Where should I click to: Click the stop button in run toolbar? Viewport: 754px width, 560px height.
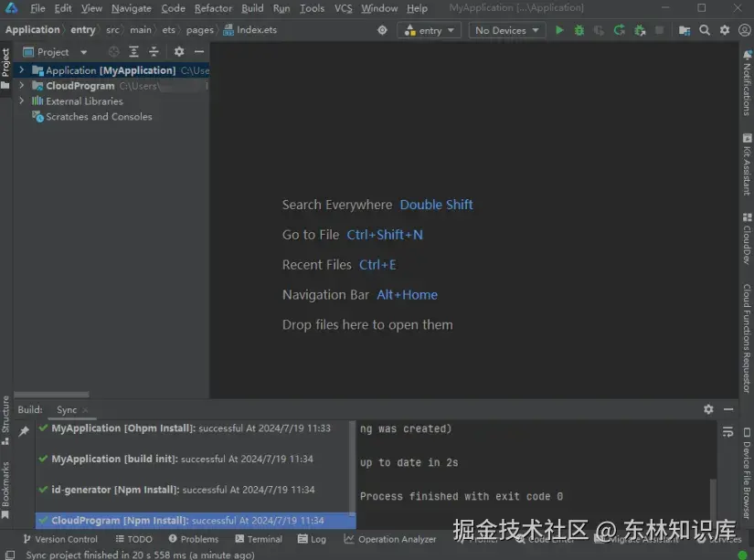(659, 30)
